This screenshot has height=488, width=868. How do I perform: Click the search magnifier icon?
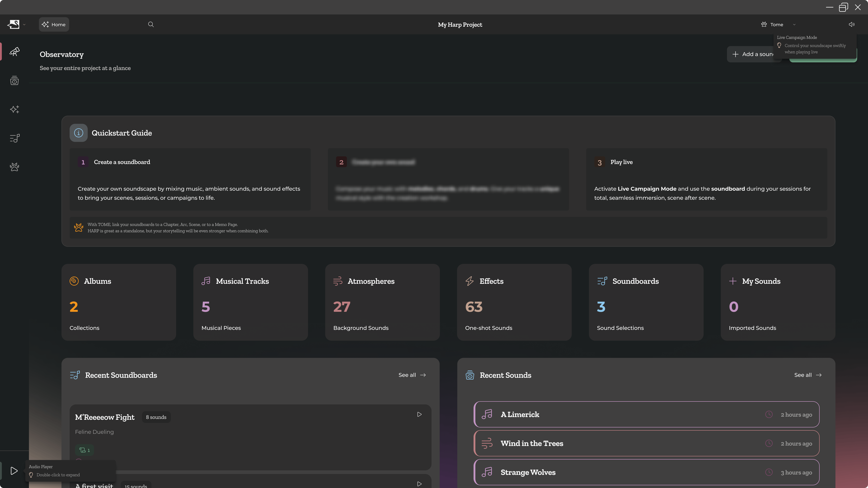pos(151,24)
